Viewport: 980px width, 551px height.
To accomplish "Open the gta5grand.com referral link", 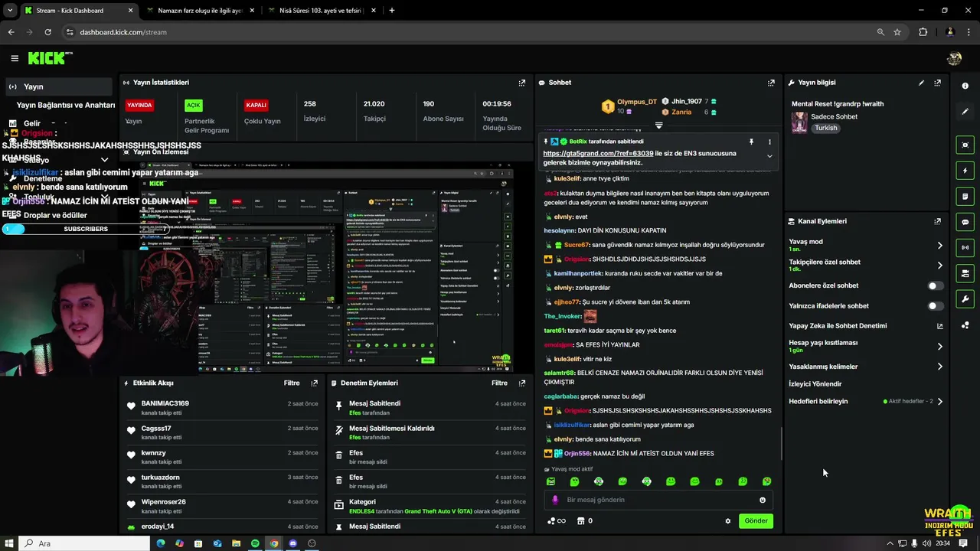I will coord(598,153).
